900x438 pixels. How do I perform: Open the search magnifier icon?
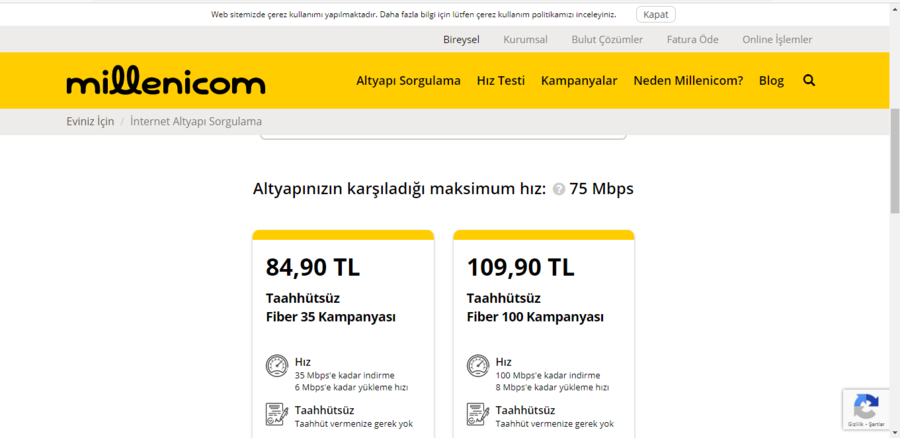pos(809,80)
